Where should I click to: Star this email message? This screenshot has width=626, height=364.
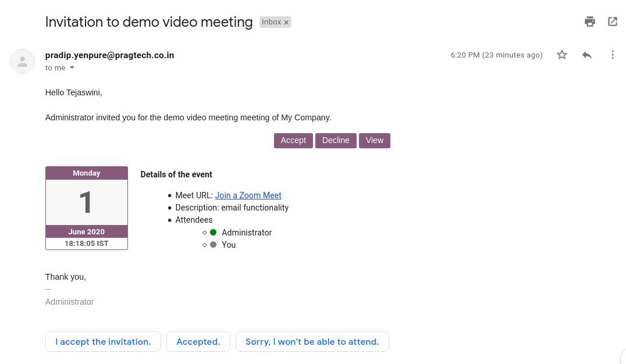[562, 55]
